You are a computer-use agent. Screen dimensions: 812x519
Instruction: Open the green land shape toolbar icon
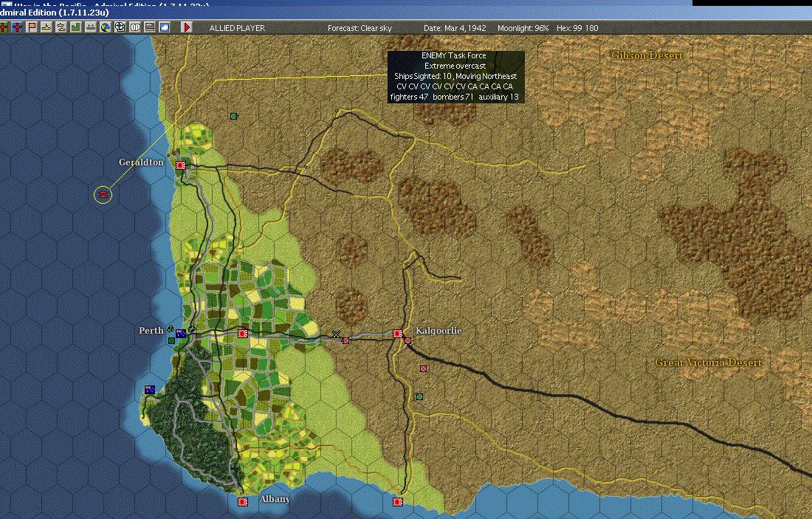(75, 27)
